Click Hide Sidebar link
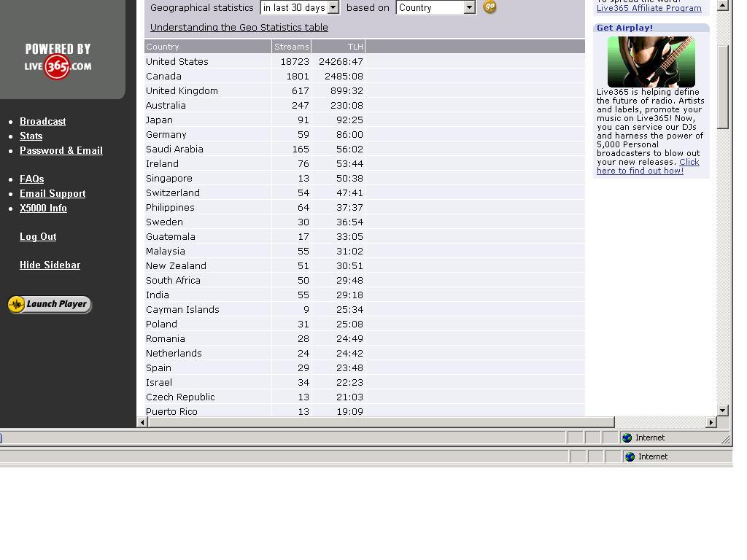The height and width of the screenshot is (560, 747). click(x=50, y=265)
